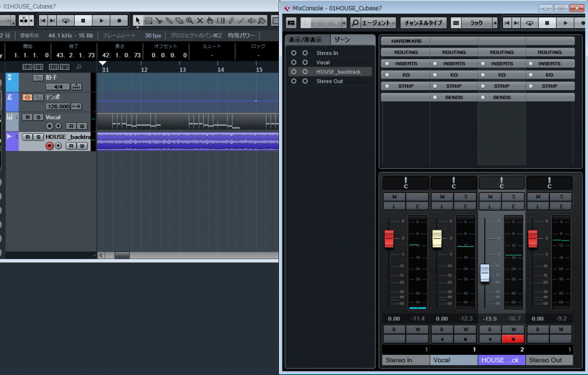Expand INSERTS rack for Stereo In column
Screen dimensions: 588x375
point(405,63)
